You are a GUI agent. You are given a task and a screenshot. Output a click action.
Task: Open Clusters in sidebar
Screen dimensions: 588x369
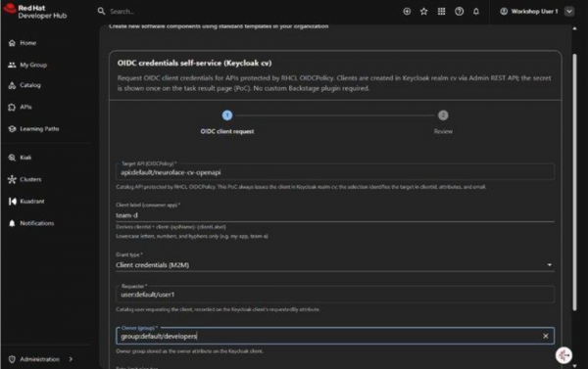[30, 179]
